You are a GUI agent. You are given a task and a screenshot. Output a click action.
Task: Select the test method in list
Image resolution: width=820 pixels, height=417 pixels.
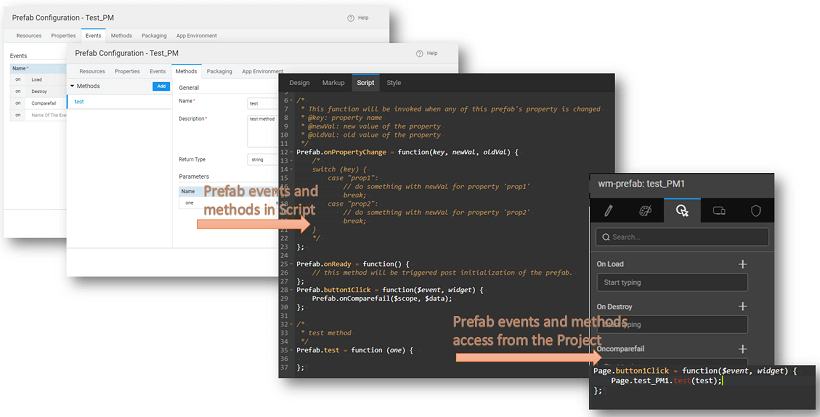coord(80,102)
